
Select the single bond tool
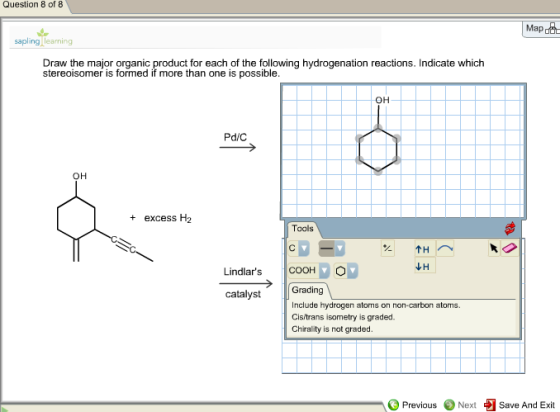click(x=326, y=248)
